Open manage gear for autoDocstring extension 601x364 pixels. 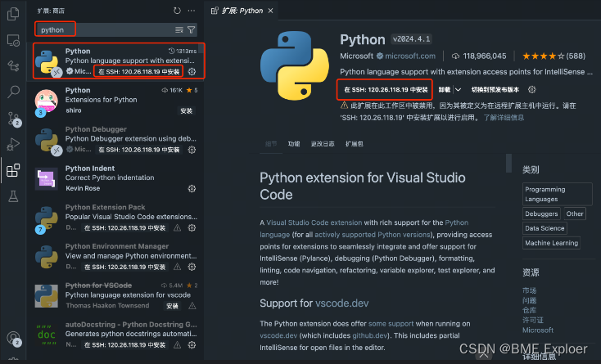(192, 345)
